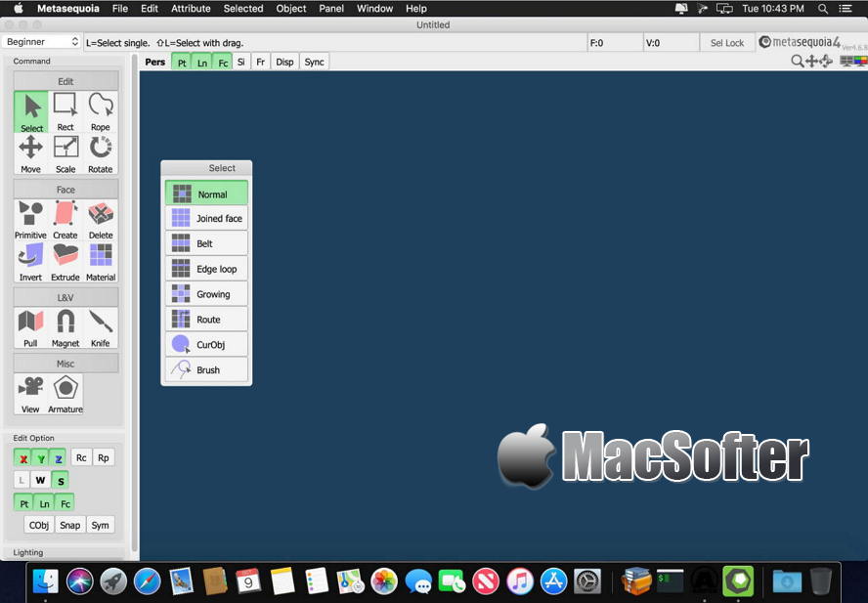
Task: Open the Panel menu
Action: [x=331, y=8]
